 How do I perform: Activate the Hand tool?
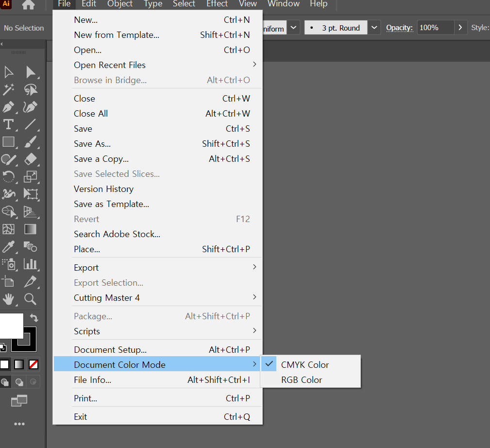click(x=9, y=299)
